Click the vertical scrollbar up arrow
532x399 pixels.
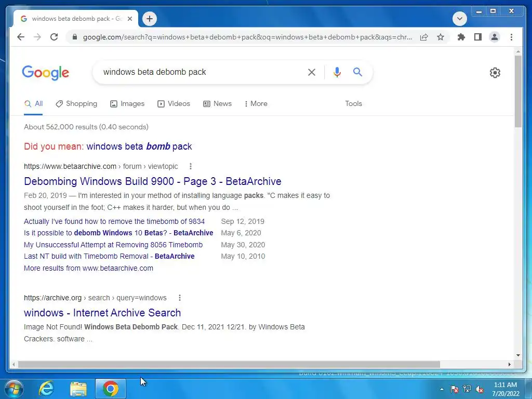(518, 52)
